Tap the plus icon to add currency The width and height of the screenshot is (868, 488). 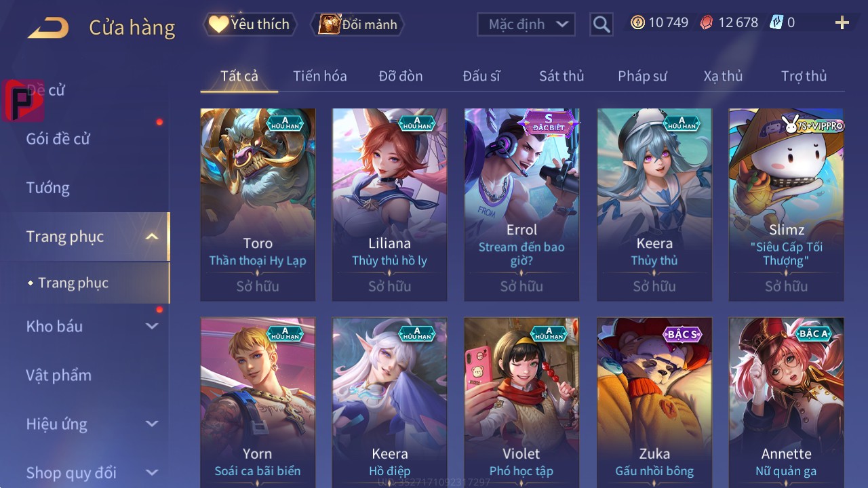(842, 23)
